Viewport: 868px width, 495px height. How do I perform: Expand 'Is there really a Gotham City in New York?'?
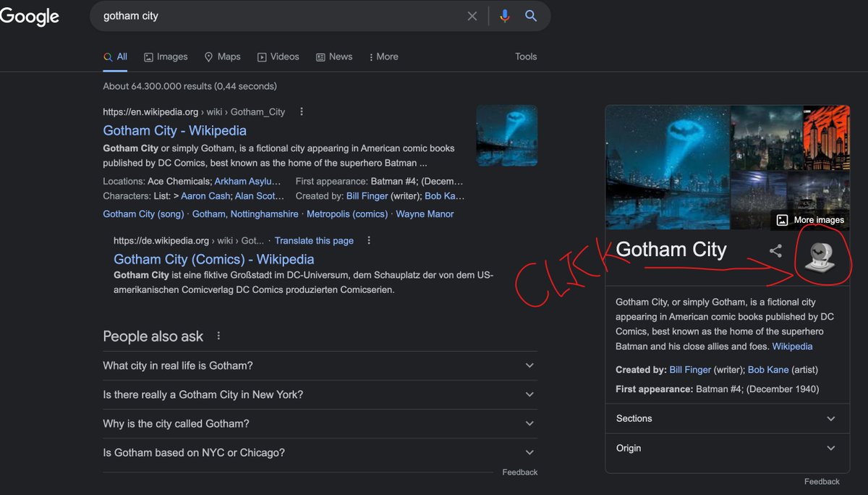[x=320, y=394]
